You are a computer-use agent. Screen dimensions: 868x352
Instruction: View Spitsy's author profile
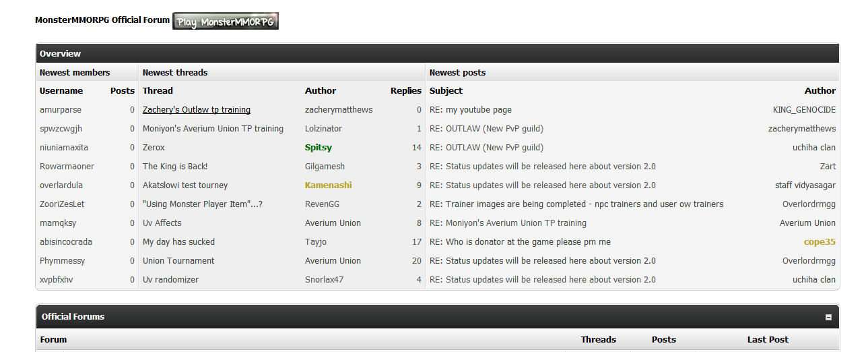[x=318, y=148]
